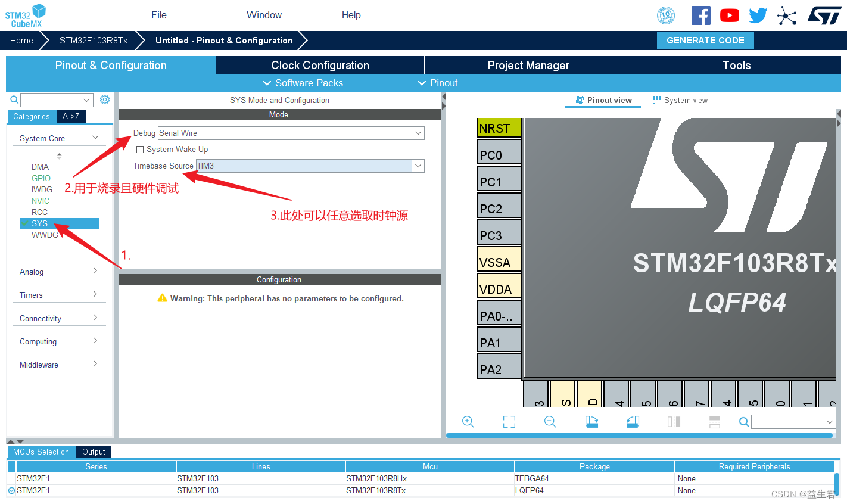The width and height of the screenshot is (847, 504).
Task: Switch to Tools tab
Action: point(737,66)
